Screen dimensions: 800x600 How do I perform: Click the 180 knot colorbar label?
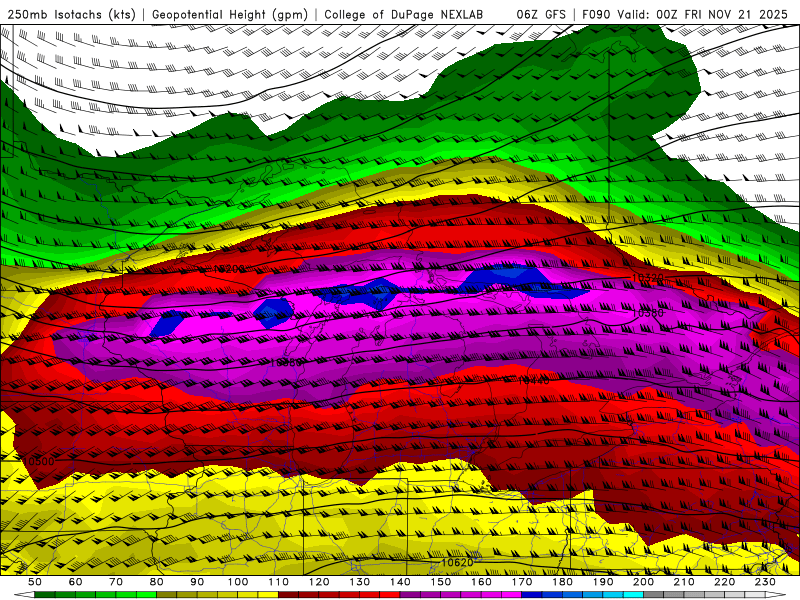[x=563, y=582]
